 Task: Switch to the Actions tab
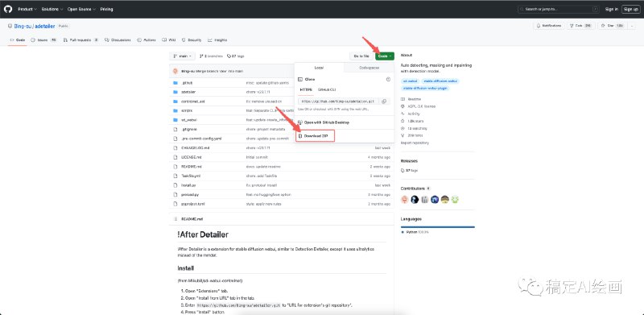click(x=147, y=40)
